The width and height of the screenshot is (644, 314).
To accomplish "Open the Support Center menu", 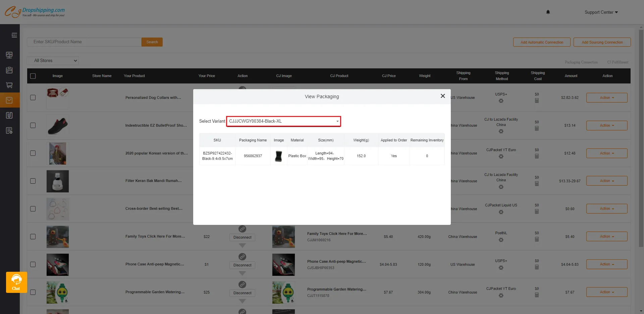I will (601, 12).
